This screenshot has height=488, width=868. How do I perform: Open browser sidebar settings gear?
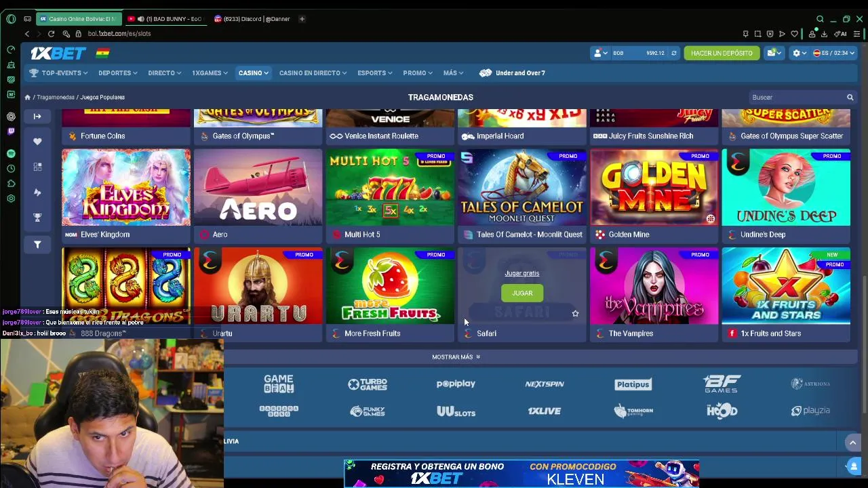[x=11, y=199]
